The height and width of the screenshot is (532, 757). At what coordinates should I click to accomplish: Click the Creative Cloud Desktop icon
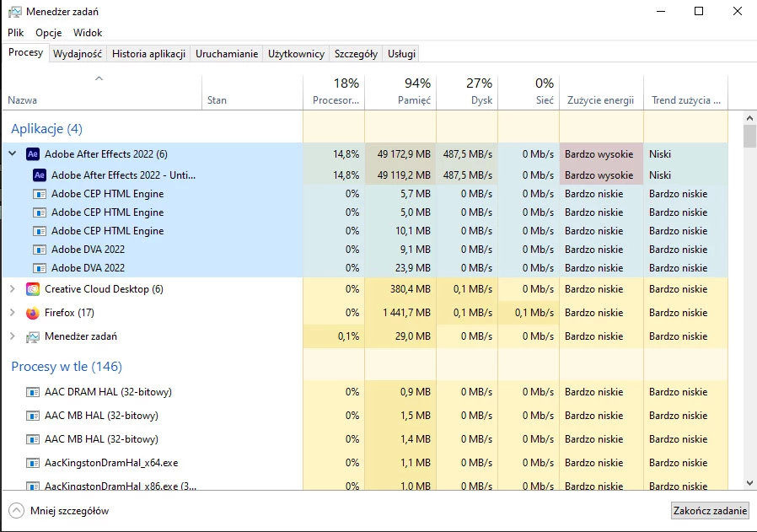[x=32, y=289]
